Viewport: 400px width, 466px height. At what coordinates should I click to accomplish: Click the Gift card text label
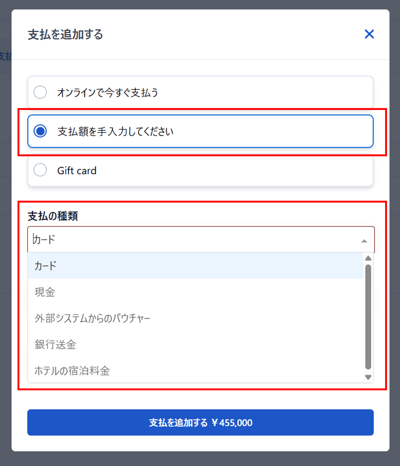click(77, 170)
